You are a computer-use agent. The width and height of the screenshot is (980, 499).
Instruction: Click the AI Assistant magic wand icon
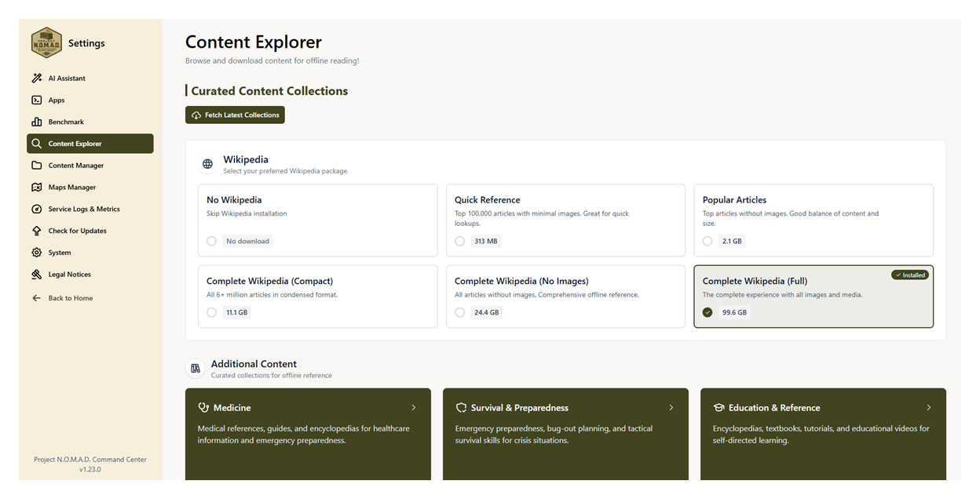point(37,78)
